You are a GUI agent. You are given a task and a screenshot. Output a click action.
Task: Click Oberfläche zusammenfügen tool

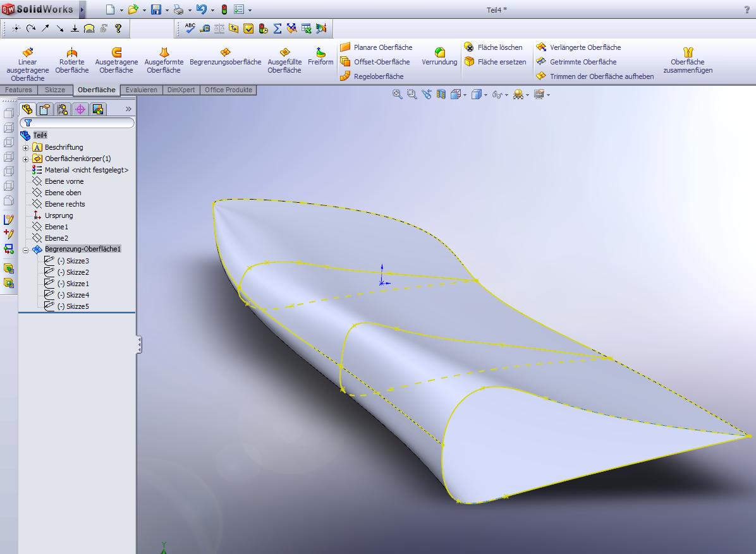click(x=688, y=60)
